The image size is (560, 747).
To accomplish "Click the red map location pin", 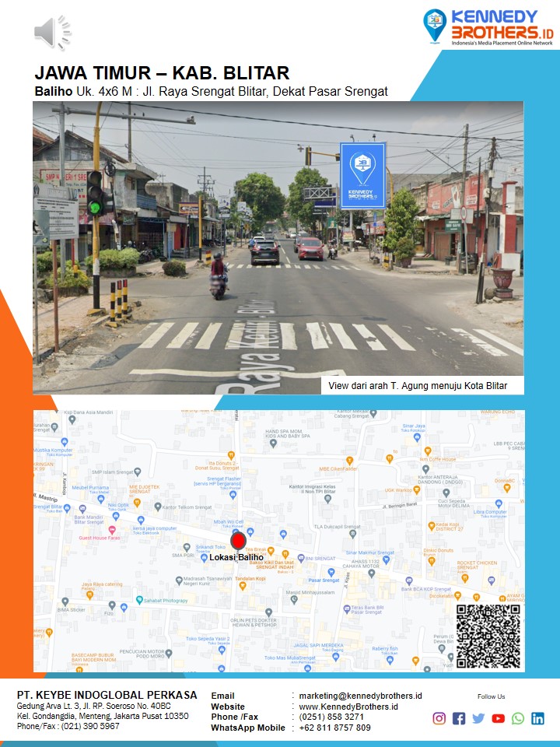I will (238, 542).
